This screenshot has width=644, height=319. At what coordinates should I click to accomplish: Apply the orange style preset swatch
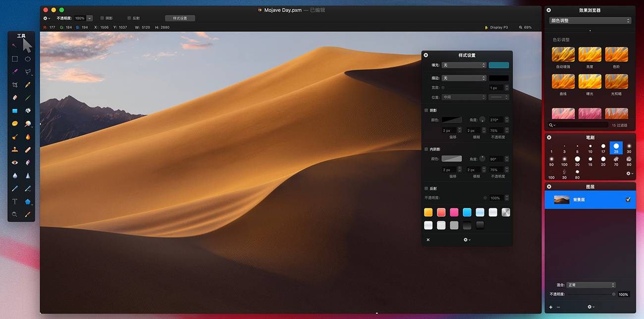click(x=428, y=212)
